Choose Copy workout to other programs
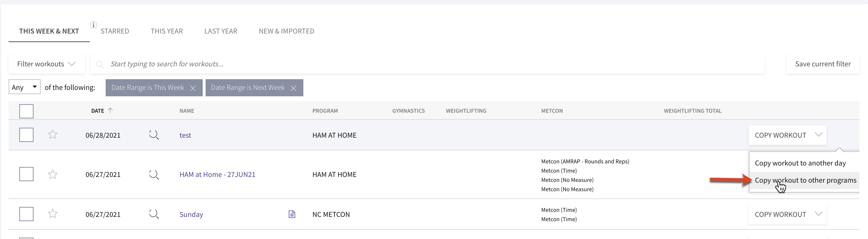868x239 pixels. coord(806,180)
